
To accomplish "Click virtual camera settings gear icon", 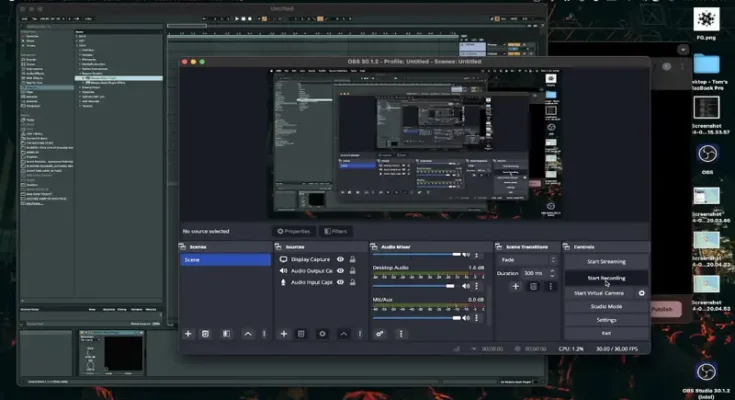I will (642, 293).
